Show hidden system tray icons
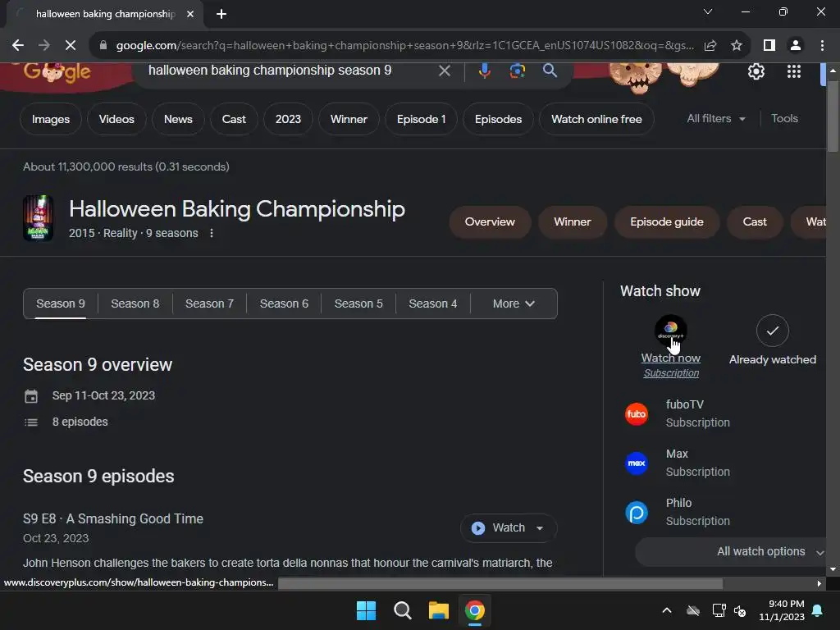The image size is (840, 630). [667, 610]
